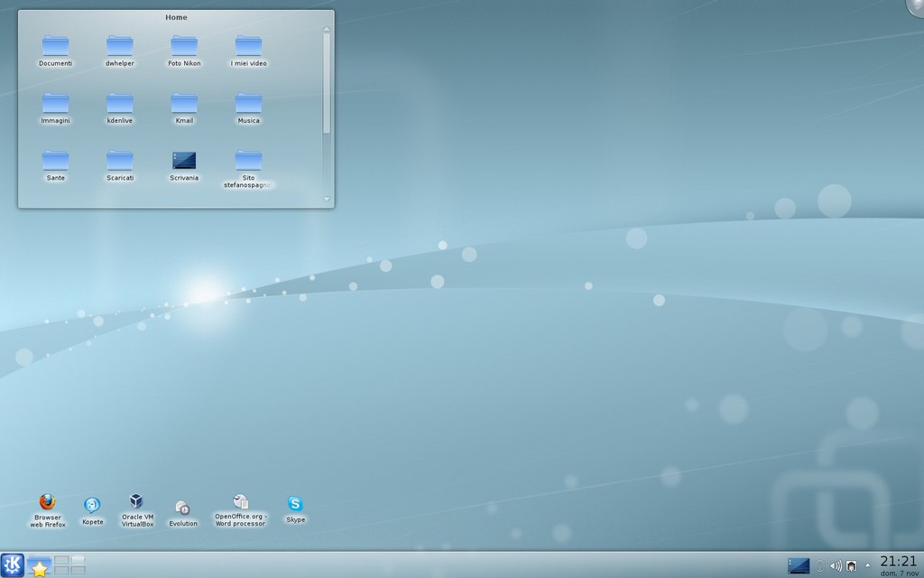This screenshot has height=578, width=924.
Task: Click the info notification icon in system tray
Action: pos(819,566)
